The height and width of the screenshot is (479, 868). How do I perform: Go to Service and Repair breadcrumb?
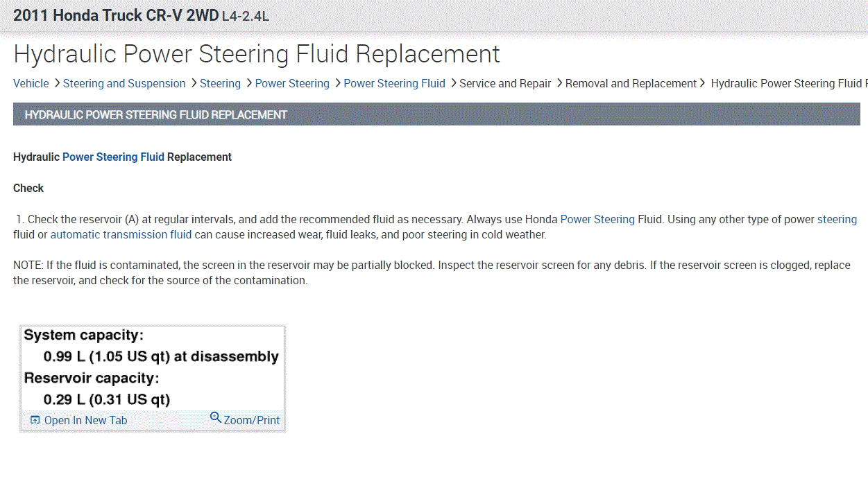click(505, 83)
